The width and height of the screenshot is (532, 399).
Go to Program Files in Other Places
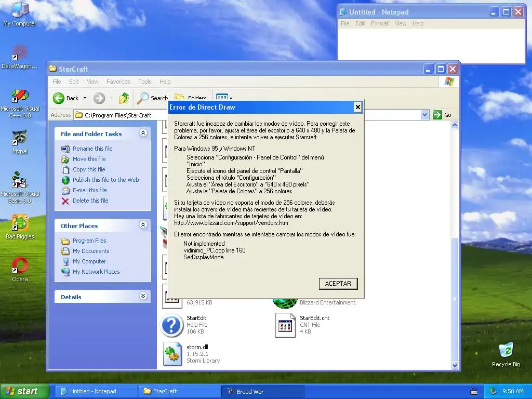[x=89, y=241]
